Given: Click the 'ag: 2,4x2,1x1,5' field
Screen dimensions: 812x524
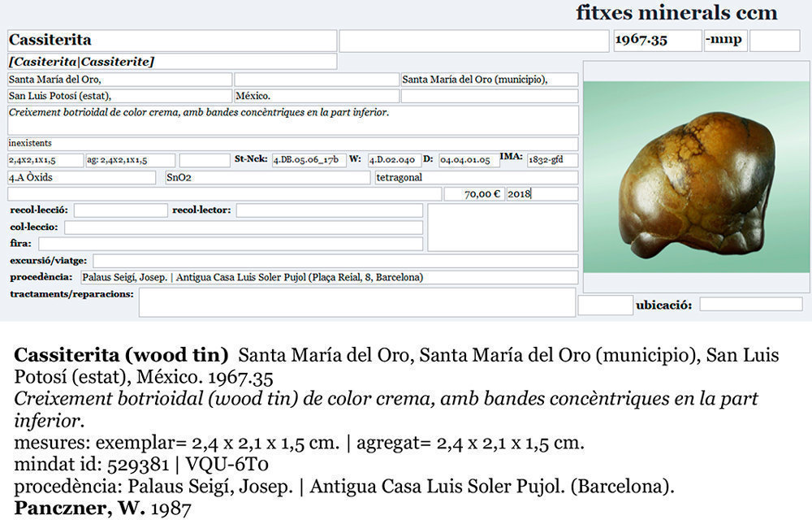Looking at the screenshot, I should tap(131, 160).
